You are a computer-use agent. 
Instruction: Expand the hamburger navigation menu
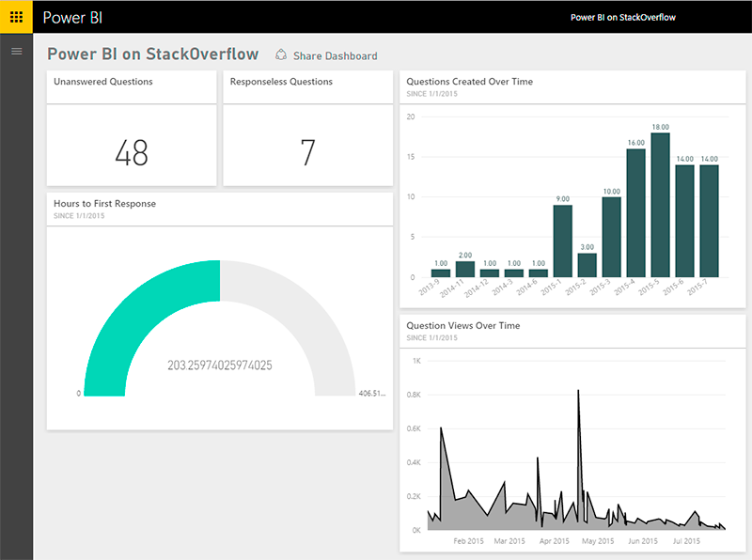[16, 52]
